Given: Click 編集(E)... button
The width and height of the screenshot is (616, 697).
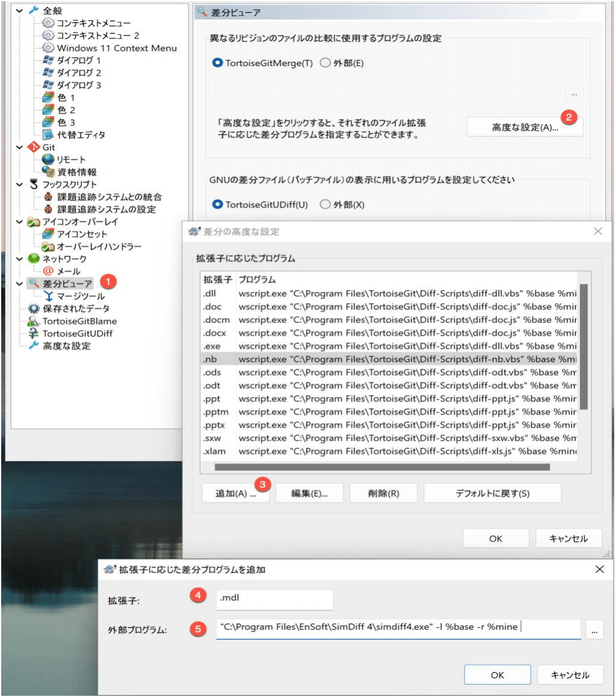Looking at the screenshot, I should [309, 493].
